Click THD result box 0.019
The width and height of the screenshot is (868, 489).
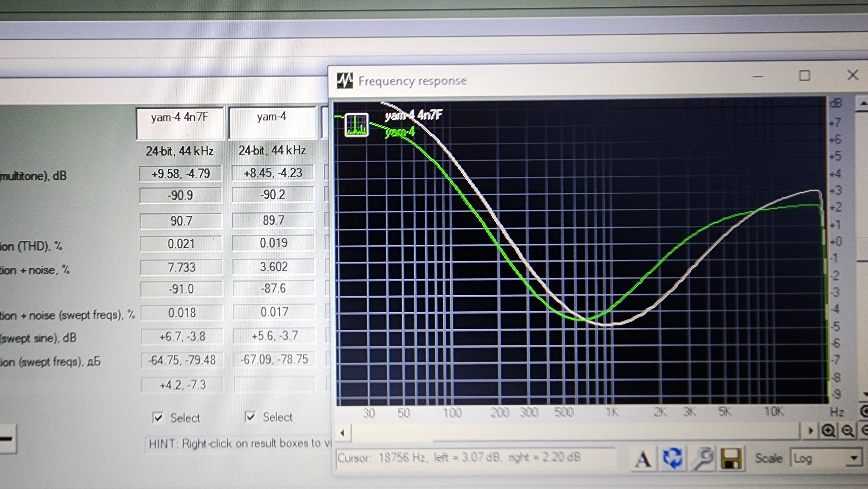coord(274,243)
